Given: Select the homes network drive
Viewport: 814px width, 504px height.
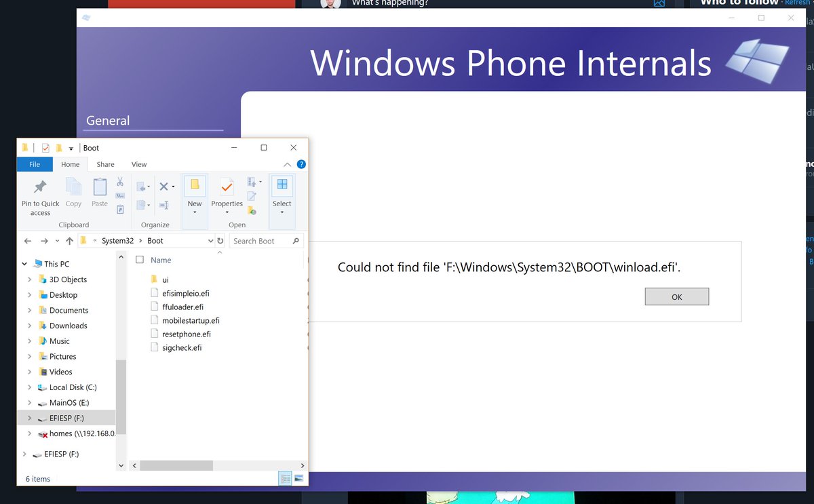Looking at the screenshot, I should point(78,433).
